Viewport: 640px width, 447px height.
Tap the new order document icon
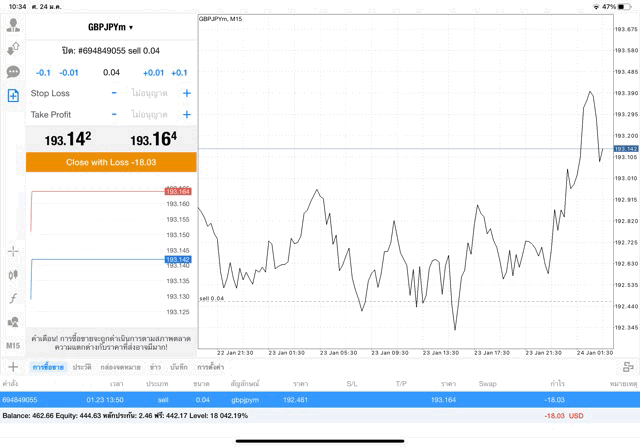13,96
